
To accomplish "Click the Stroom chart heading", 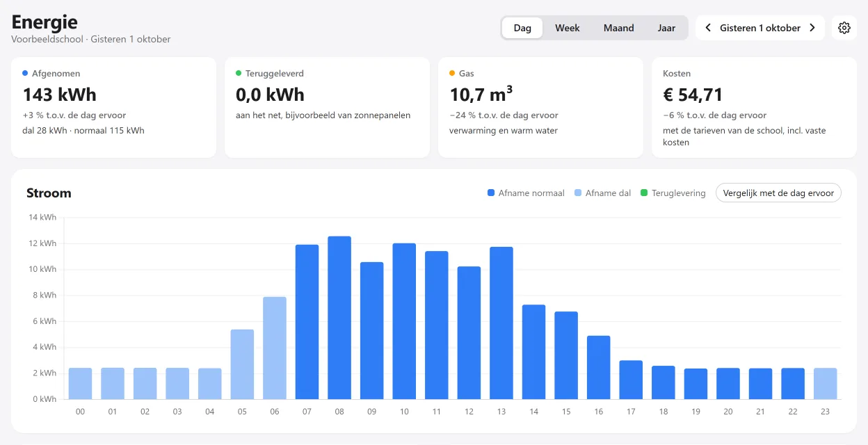I will pyautogui.click(x=49, y=193).
